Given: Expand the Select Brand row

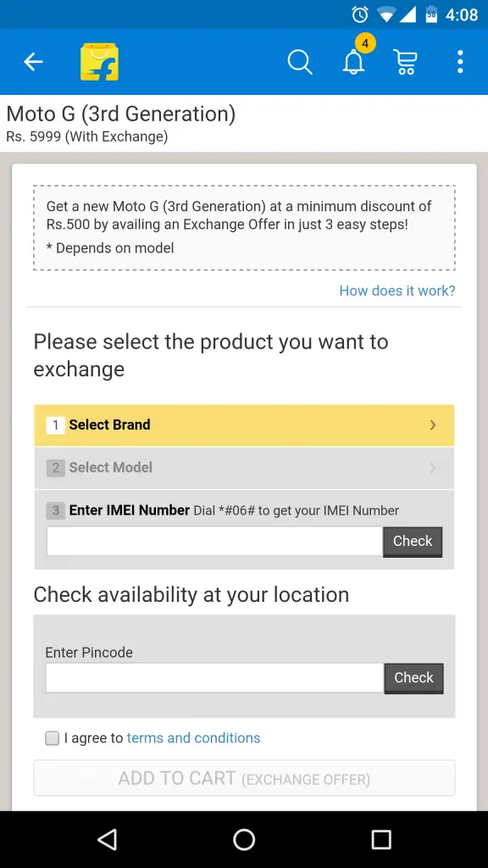Looking at the screenshot, I should [x=244, y=426].
